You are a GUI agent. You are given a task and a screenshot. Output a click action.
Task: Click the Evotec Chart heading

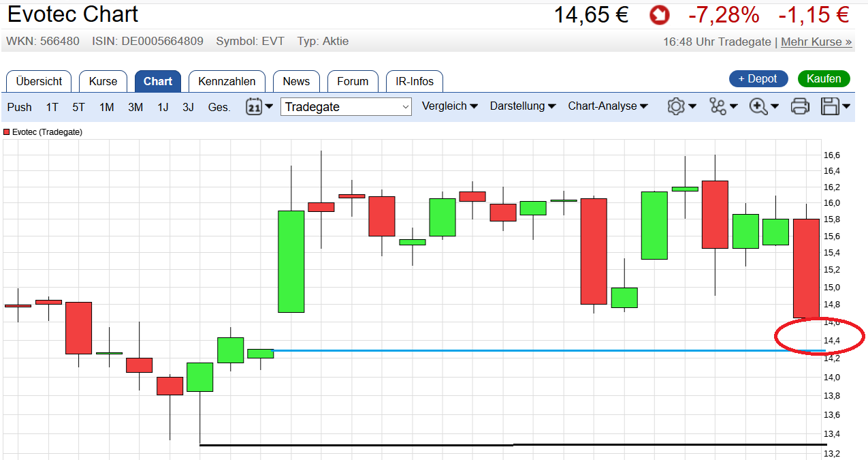point(73,14)
